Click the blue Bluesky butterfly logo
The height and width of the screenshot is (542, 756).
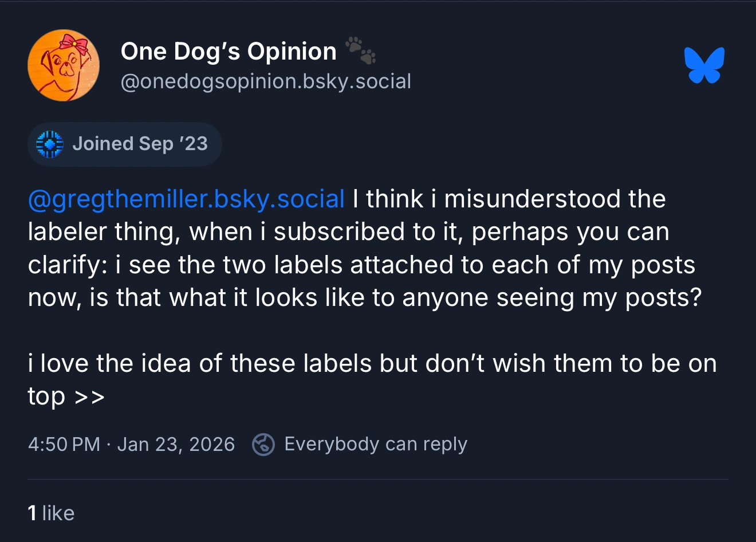[704, 65]
